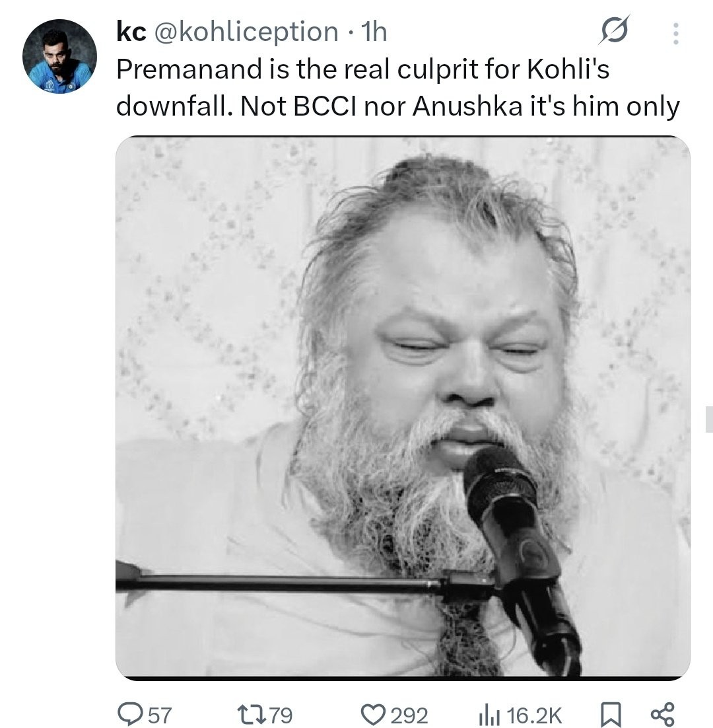Open view analytics bar-chart icon
Screen dimensions: 713x728
487,714
